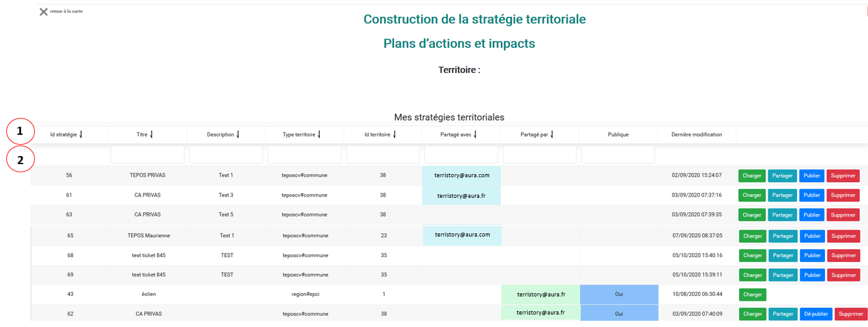Sort by Partagé avec column arrow

[x=475, y=135]
